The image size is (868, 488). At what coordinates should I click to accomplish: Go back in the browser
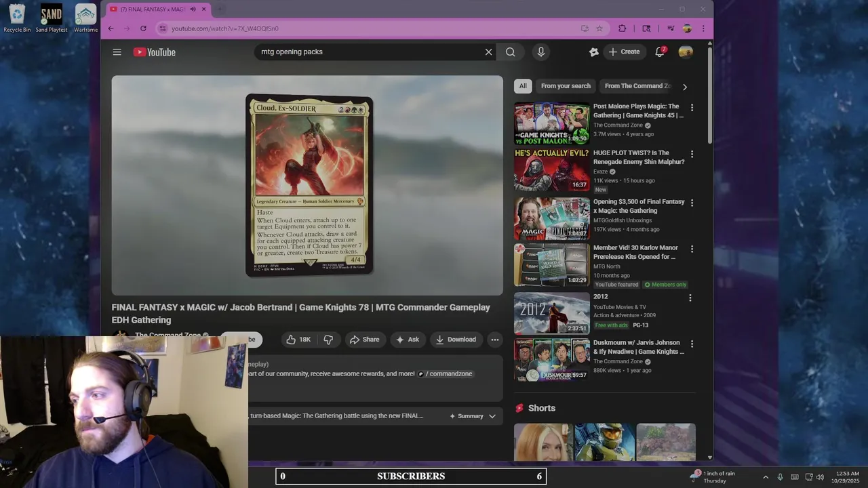(111, 28)
